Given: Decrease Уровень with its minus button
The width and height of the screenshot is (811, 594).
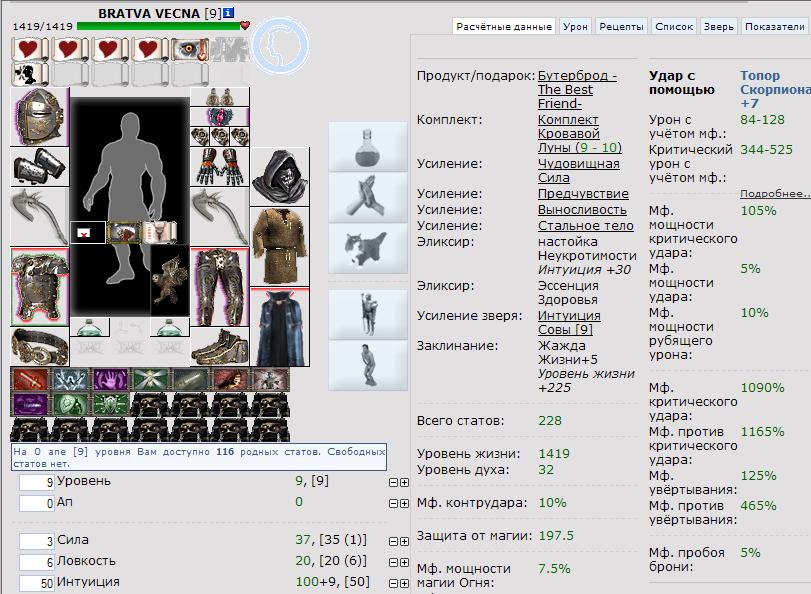Looking at the screenshot, I should tap(393, 482).
